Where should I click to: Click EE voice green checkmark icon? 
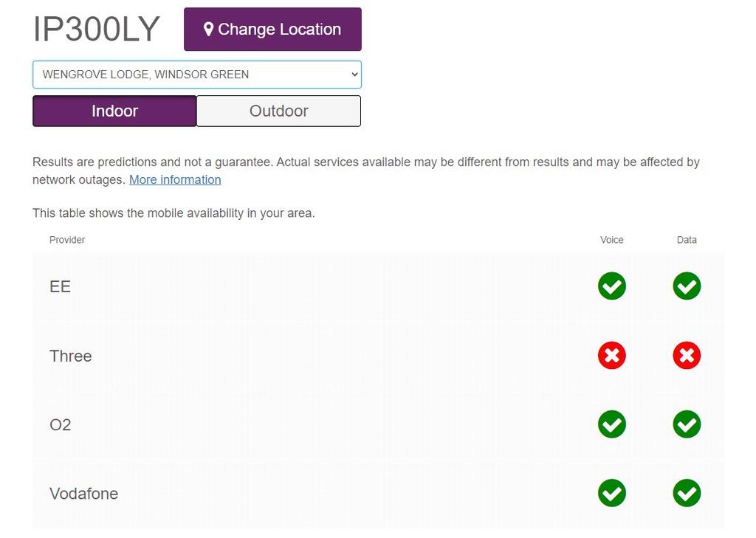(x=612, y=286)
